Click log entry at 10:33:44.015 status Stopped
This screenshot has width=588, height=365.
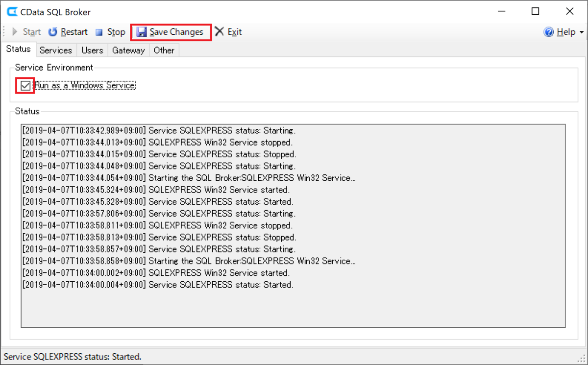tap(158, 154)
